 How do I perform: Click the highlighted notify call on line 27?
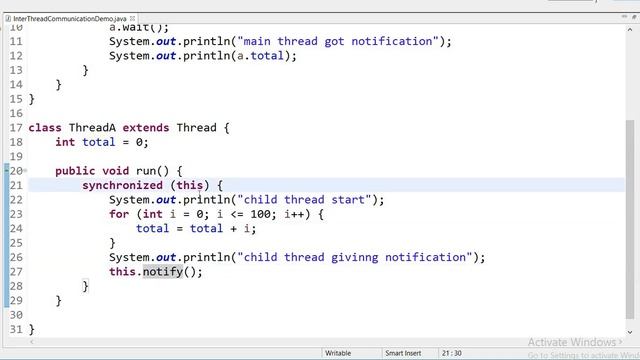tap(163, 272)
